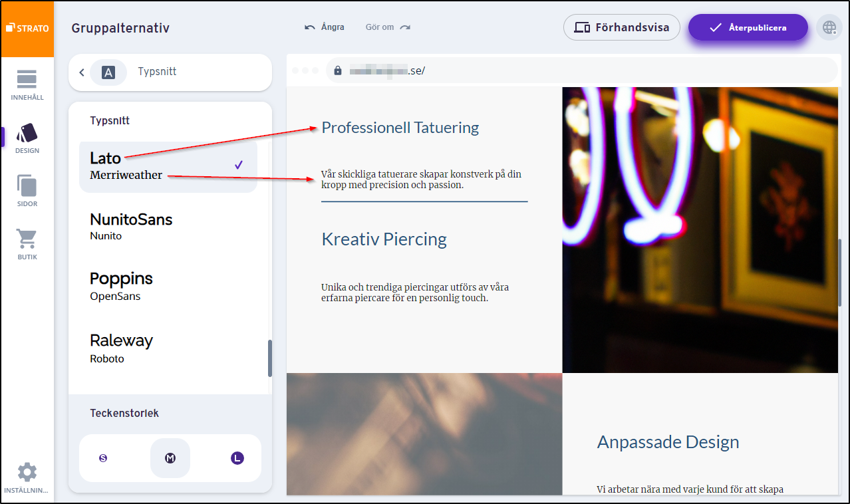Undo with the Ångra button
The height and width of the screenshot is (504, 850).
point(325,27)
